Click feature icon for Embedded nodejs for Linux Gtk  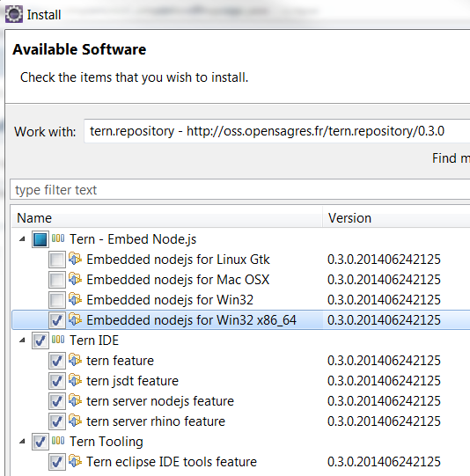[x=75, y=259]
